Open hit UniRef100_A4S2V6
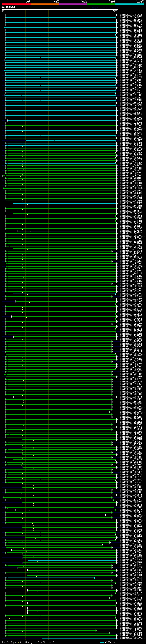Screen dimensions: 146x644 (x=131, y=17)
